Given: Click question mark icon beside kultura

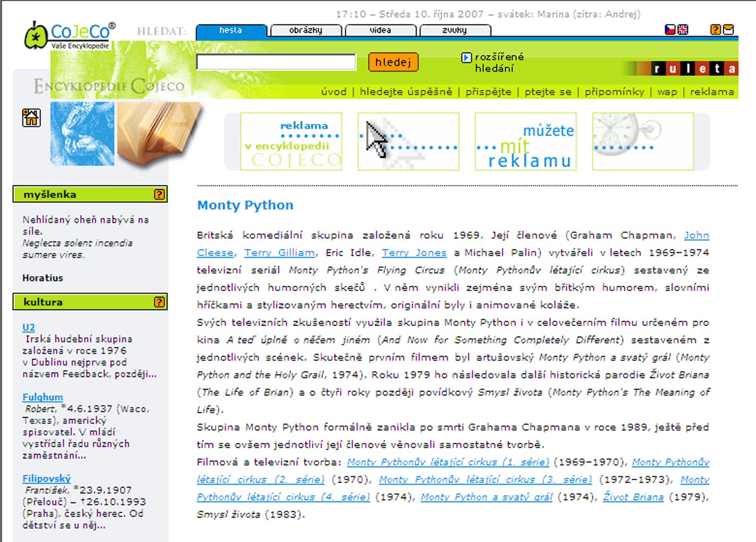Looking at the screenshot, I should [x=159, y=302].
